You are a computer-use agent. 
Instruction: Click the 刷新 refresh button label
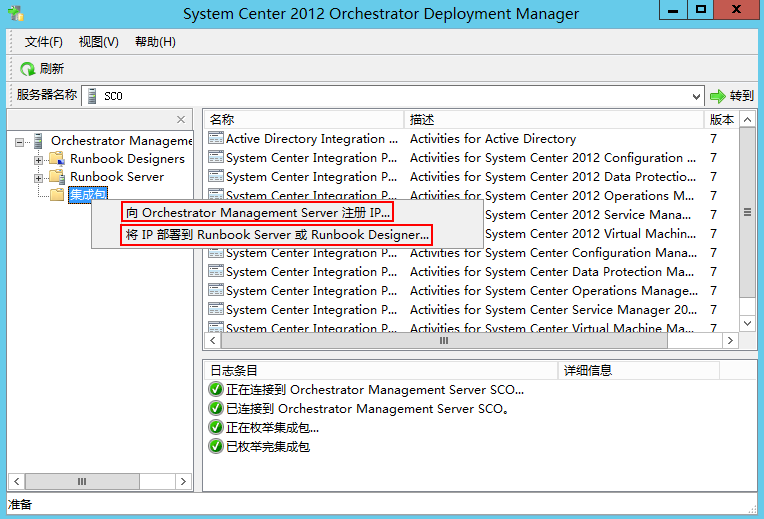pos(52,69)
